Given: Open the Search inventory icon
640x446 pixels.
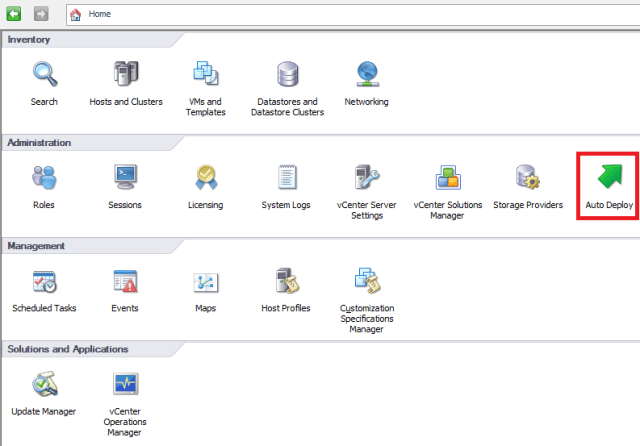Looking at the screenshot, I should [x=45, y=74].
